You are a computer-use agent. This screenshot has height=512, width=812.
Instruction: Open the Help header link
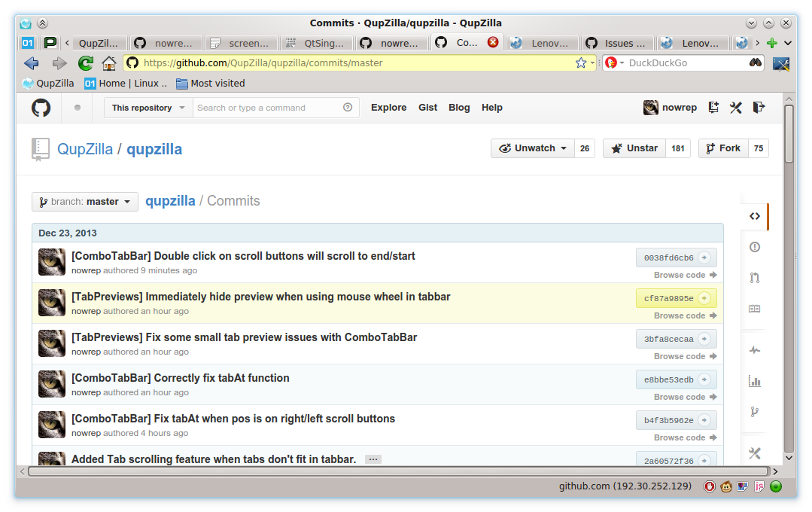(x=492, y=108)
